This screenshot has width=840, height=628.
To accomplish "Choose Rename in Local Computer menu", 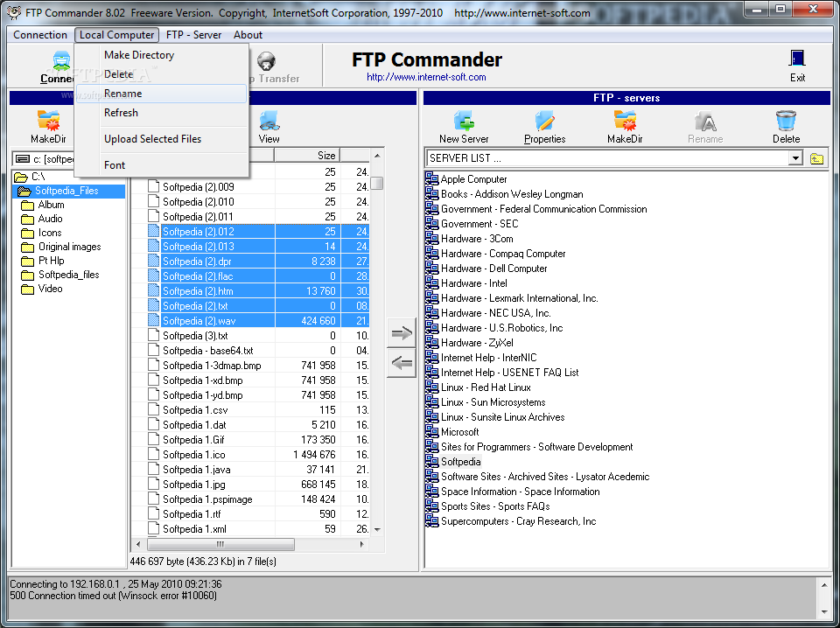I will click(x=161, y=94).
